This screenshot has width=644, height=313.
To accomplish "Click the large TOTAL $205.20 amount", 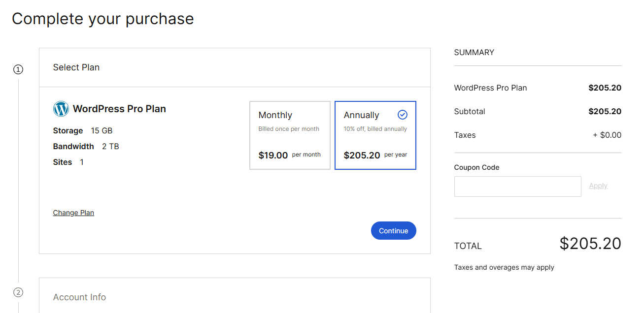I will pos(590,244).
